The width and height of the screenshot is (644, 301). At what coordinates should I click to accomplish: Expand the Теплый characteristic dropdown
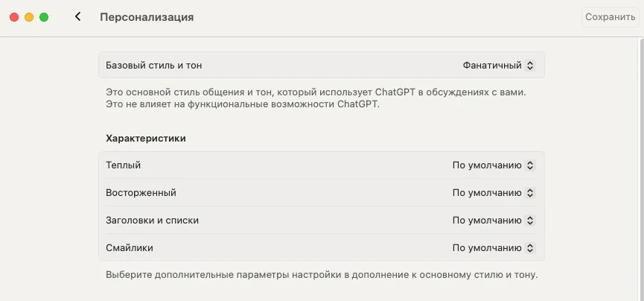pos(493,165)
